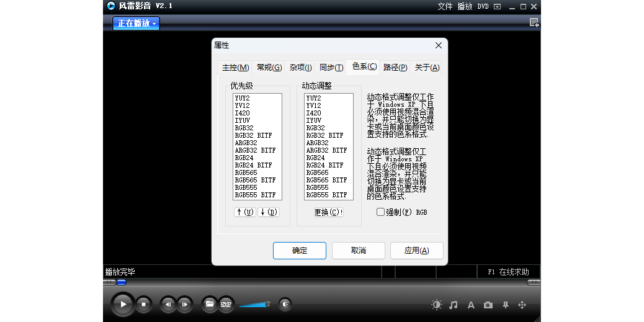Screen dimensions: 644x322
Task: Click the music note audio icon
Action: pyautogui.click(x=454, y=305)
